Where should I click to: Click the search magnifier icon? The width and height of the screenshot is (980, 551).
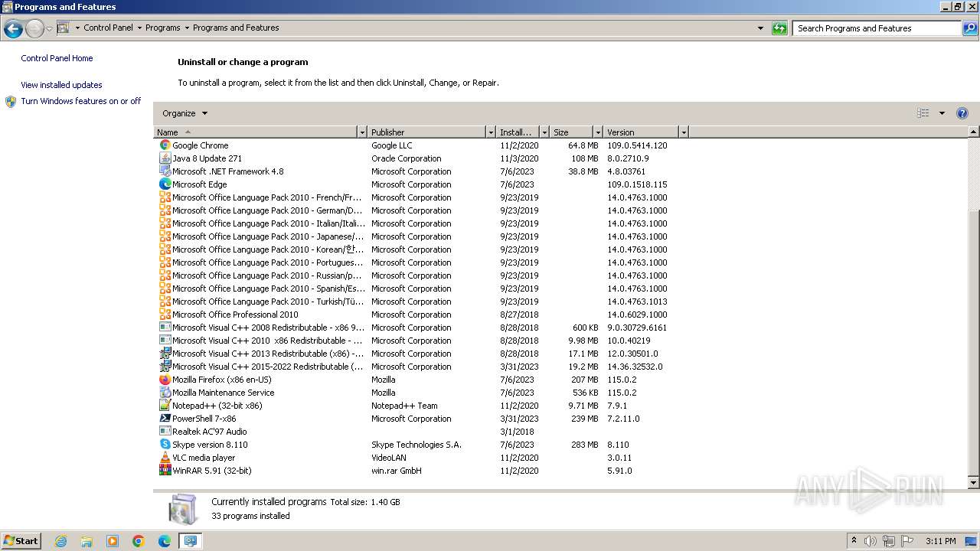click(x=970, y=28)
